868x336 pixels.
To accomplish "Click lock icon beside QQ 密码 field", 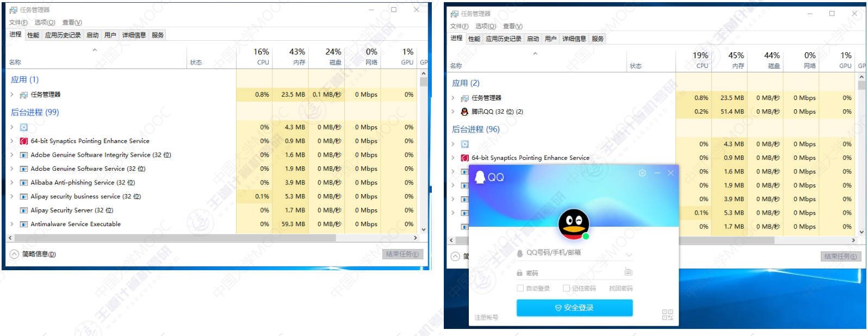I will (519, 273).
